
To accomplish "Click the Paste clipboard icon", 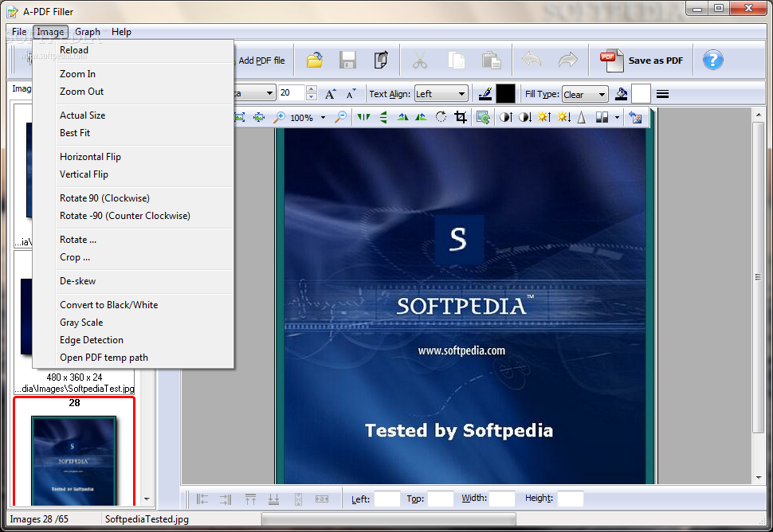I will click(492, 61).
